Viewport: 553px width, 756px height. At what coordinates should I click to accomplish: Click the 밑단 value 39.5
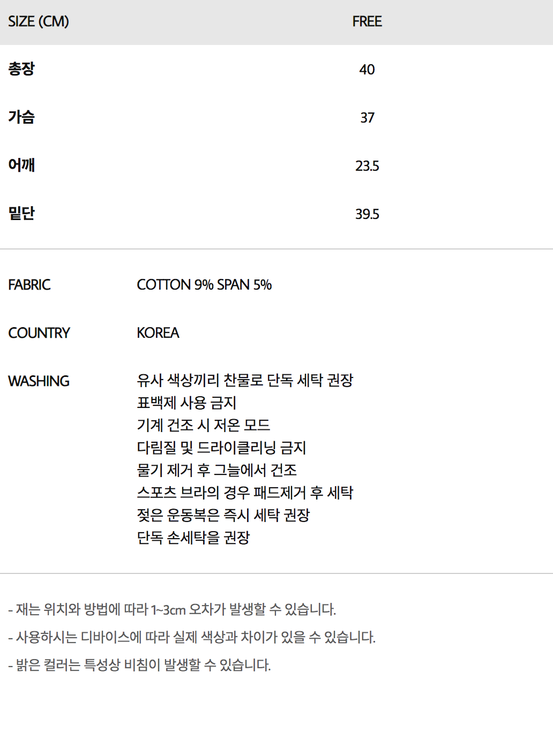coord(367,214)
